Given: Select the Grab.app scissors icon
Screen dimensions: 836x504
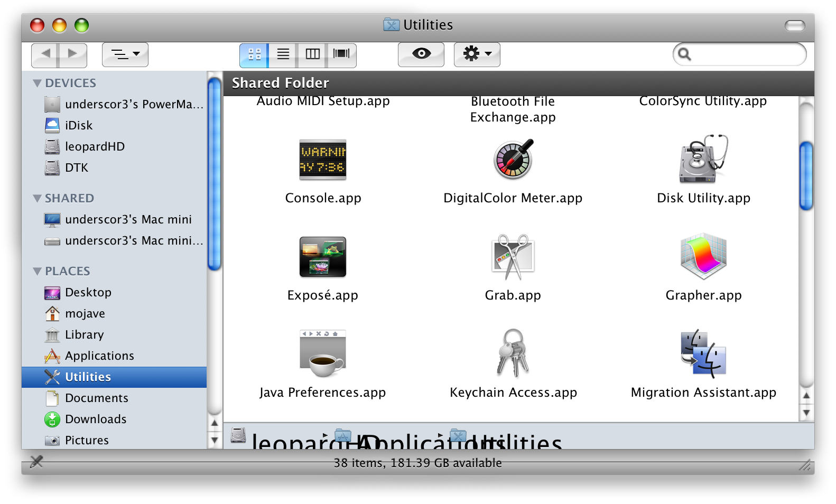Looking at the screenshot, I should coord(513,257).
